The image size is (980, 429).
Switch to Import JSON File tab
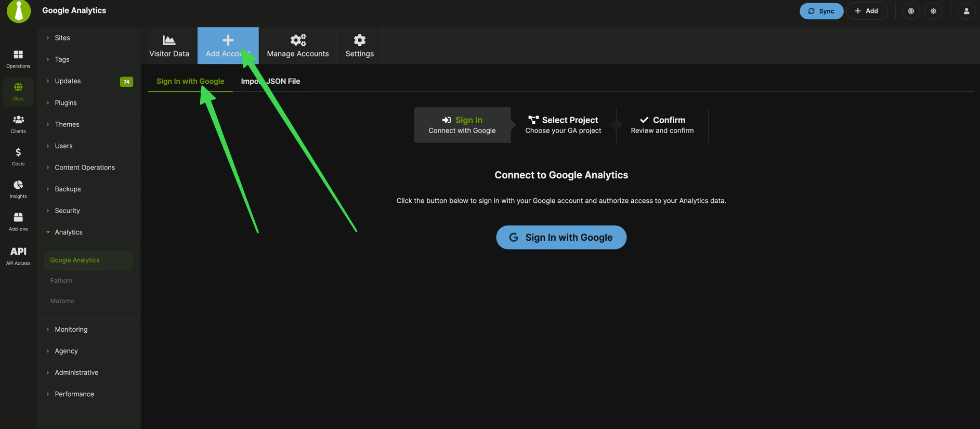(x=270, y=81)
